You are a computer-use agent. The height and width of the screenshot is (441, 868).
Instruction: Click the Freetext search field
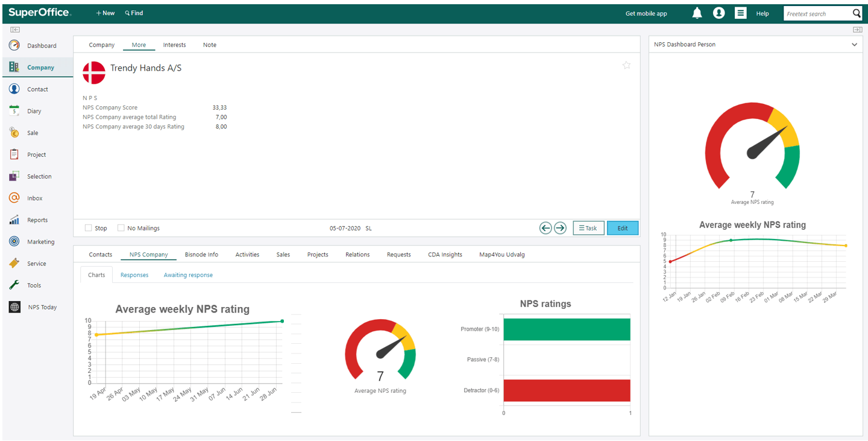coord(817,14)
